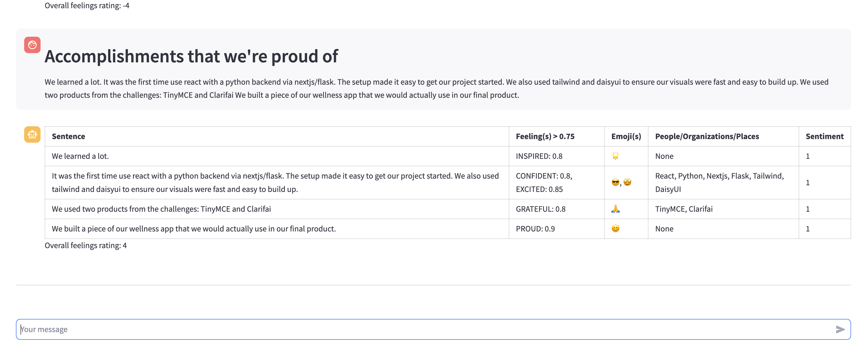Click the red user avatar icon
Image resolution: width=868 pixels, height=350 pixels.
click(x=32, y=45)
